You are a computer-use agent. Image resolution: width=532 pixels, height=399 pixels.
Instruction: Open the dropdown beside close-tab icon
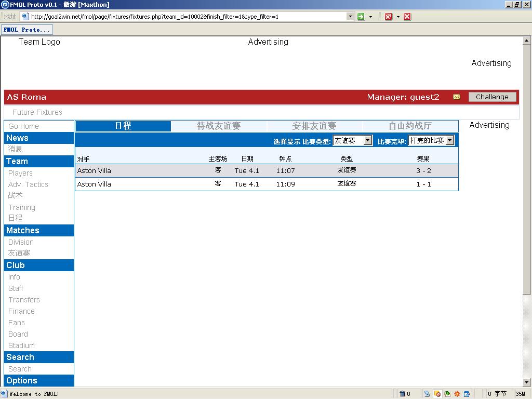coord(398,17)
